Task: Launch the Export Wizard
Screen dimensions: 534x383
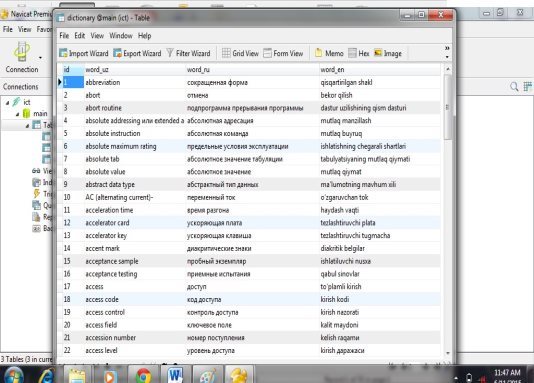Action: point(137,53)
